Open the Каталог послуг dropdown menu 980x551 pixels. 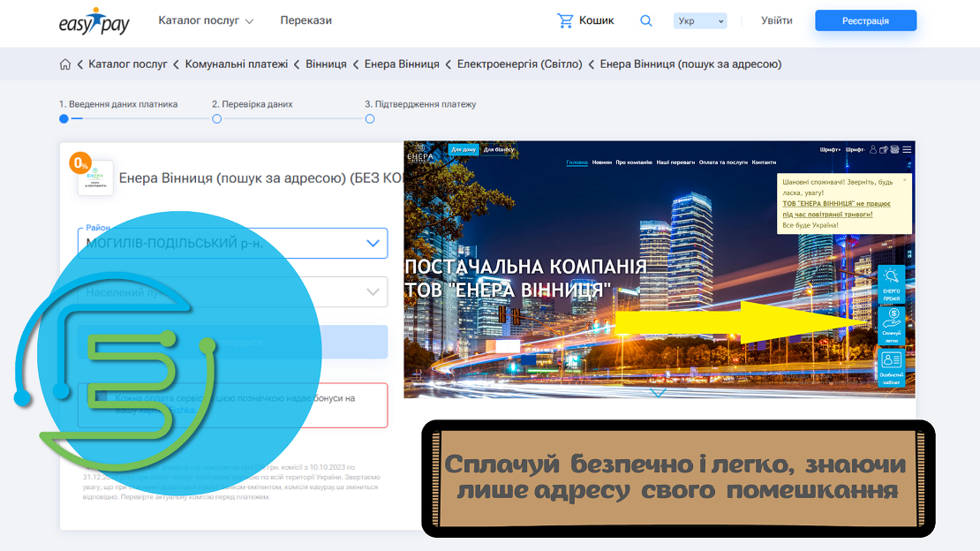pos(206,20)
